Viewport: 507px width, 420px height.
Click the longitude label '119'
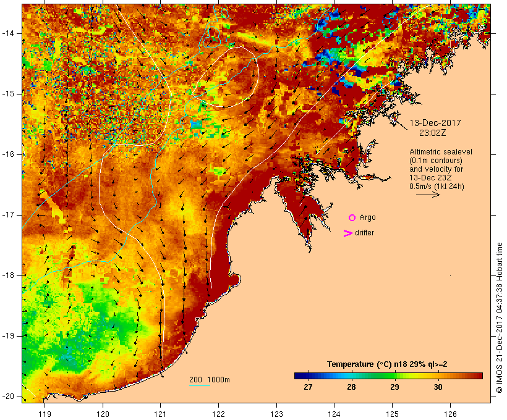[45, 414]
